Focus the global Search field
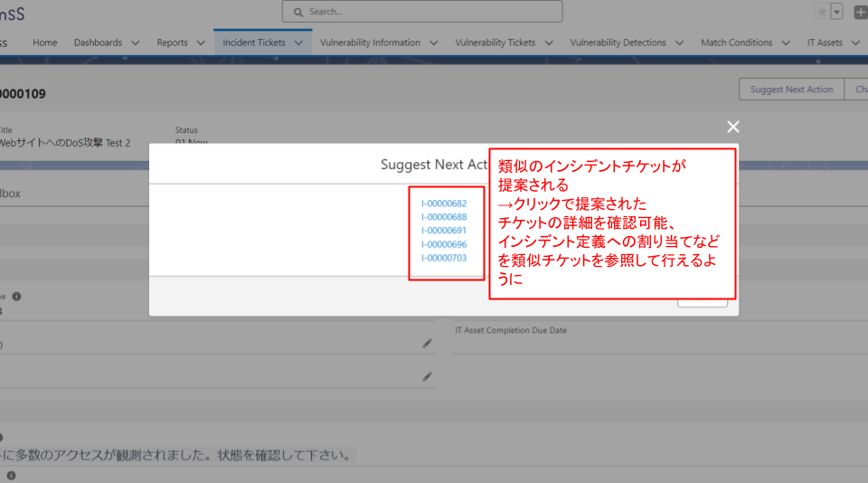The image size is (868, 483). click(422, 12)
